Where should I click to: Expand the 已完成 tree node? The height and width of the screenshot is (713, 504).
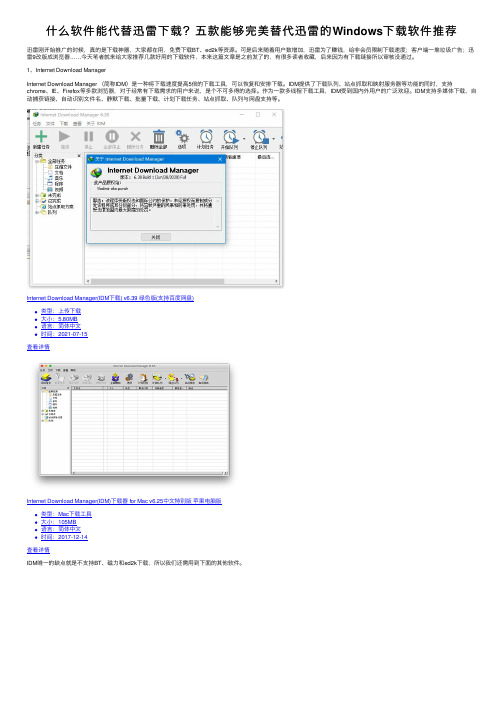(36, 201)
